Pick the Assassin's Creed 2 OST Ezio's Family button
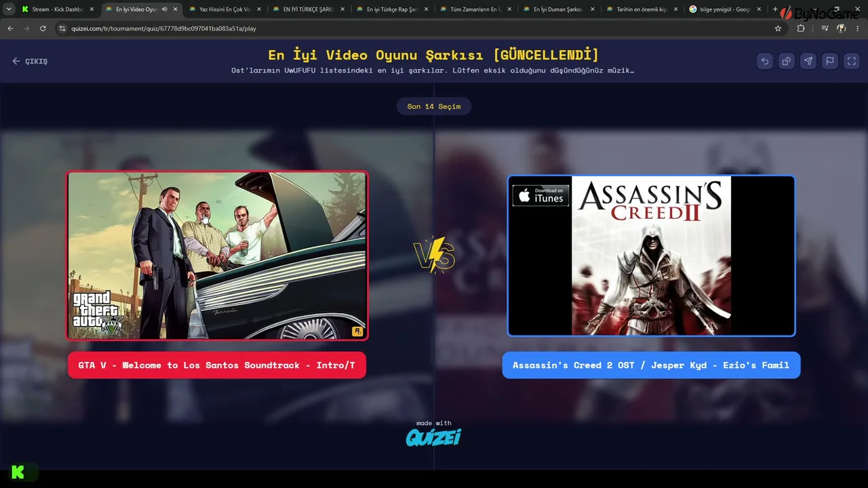 651,365
